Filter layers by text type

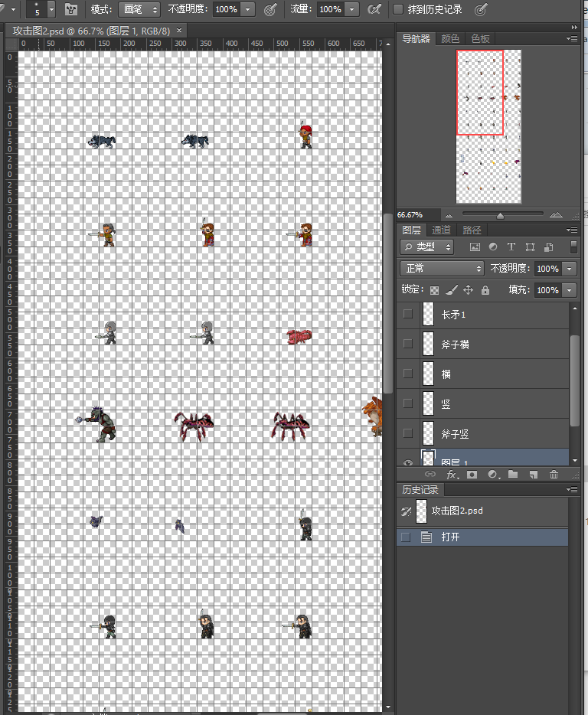(x=511, y=246)
